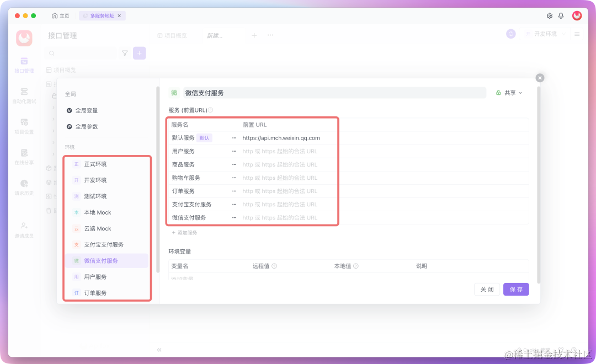The image size is (596, 364).
Task: Click the green 微 environment icon
Action: (x=174, y=93)
